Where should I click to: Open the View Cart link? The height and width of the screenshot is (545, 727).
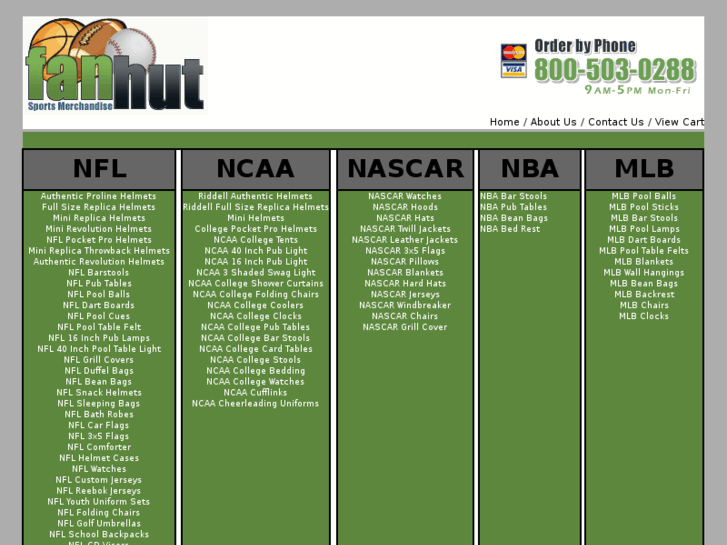click(x=679, y=122)
